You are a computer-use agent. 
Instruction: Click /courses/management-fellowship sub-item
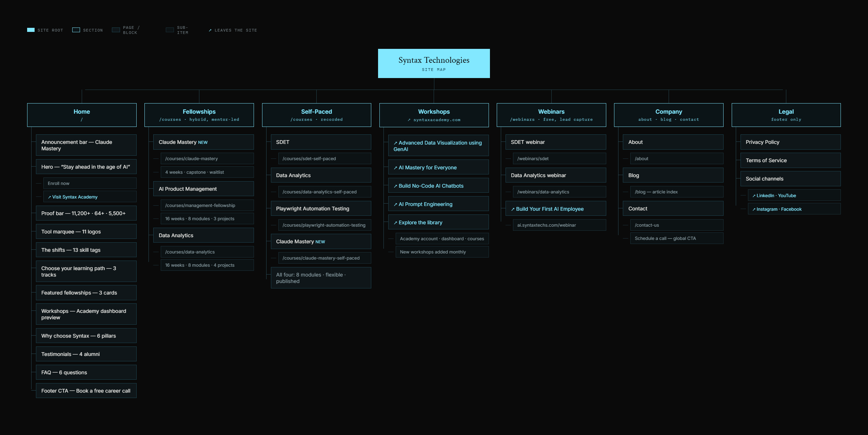207,205
